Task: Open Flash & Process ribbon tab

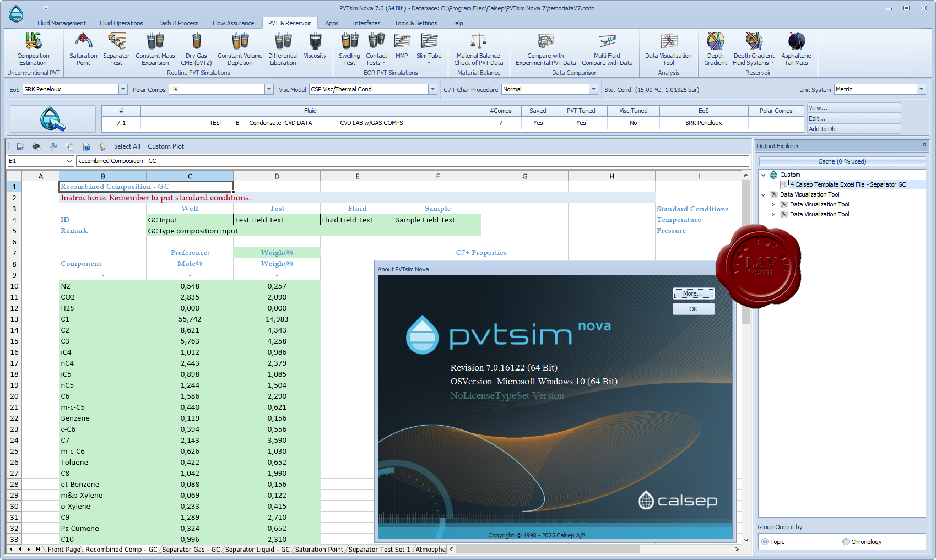Action: click(x=178, y=23)
